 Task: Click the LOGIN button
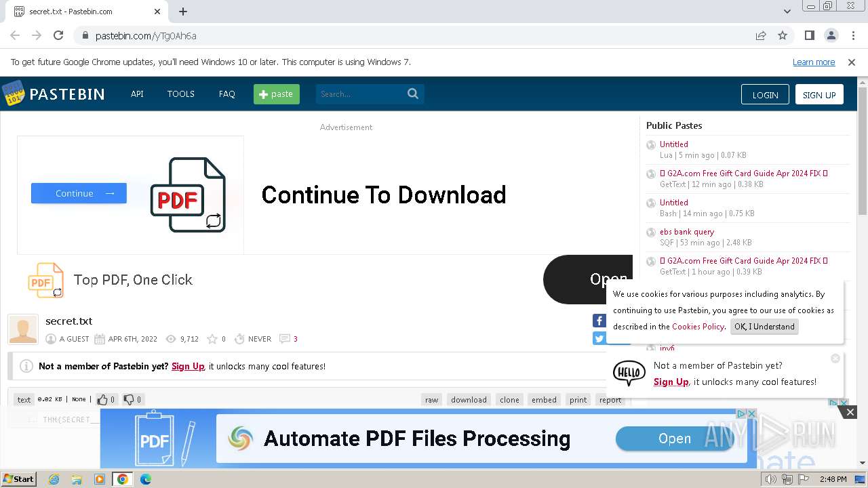coord(765,94)
